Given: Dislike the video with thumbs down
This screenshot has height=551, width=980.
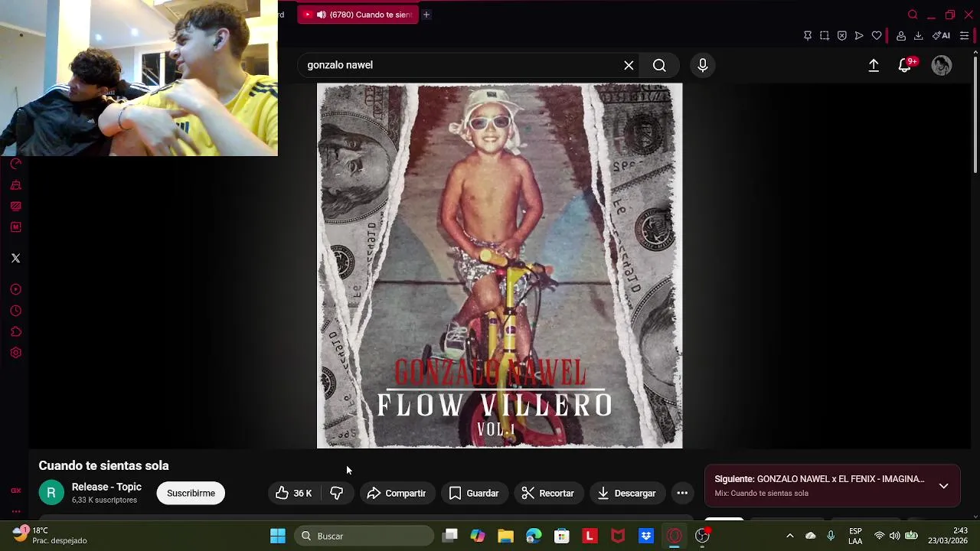Looking at the screenshot, I should coord(336,493).
